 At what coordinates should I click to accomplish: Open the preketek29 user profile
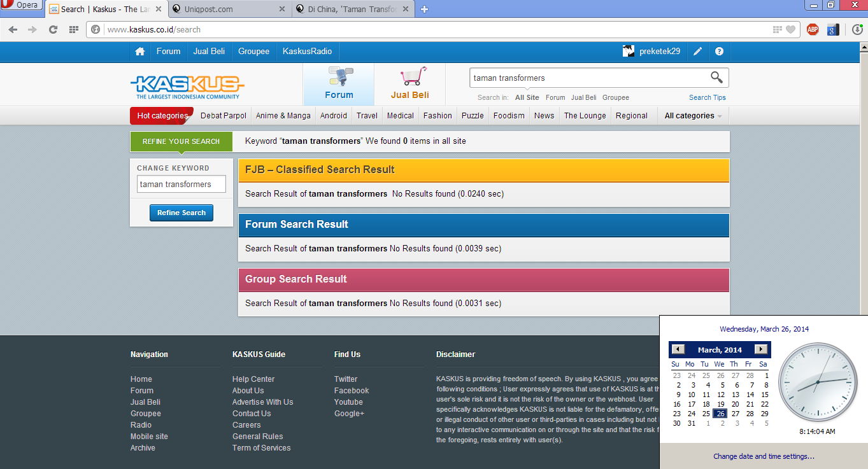point(651,52)
